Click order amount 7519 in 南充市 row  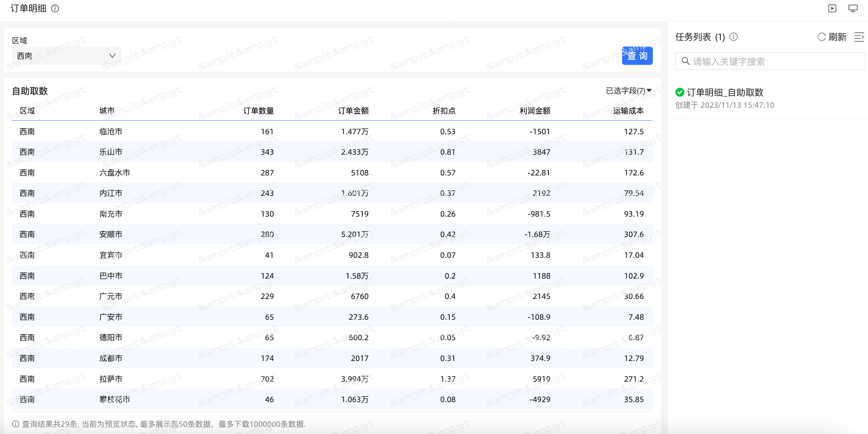(360, 214)
